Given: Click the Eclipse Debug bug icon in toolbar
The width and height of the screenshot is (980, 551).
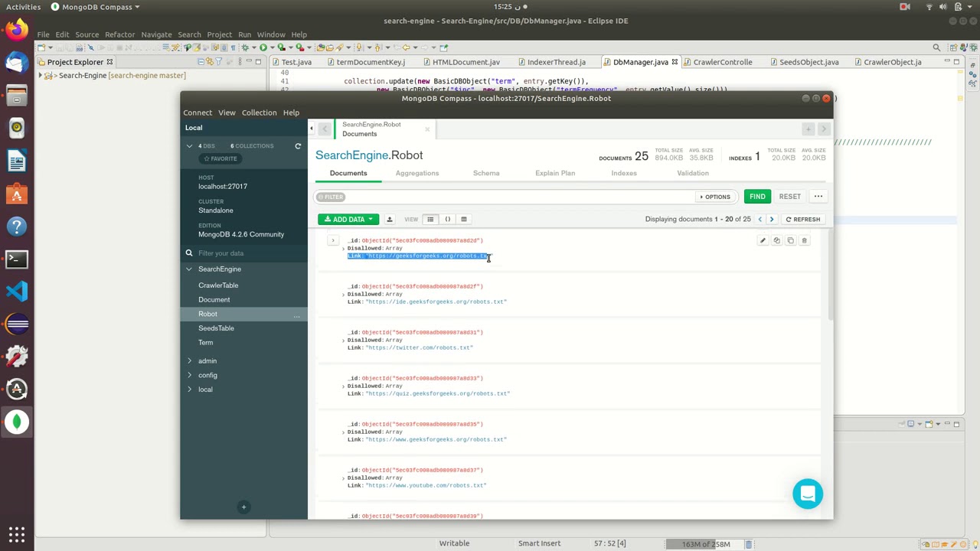Looking at the screenshot, I should 247,47.
